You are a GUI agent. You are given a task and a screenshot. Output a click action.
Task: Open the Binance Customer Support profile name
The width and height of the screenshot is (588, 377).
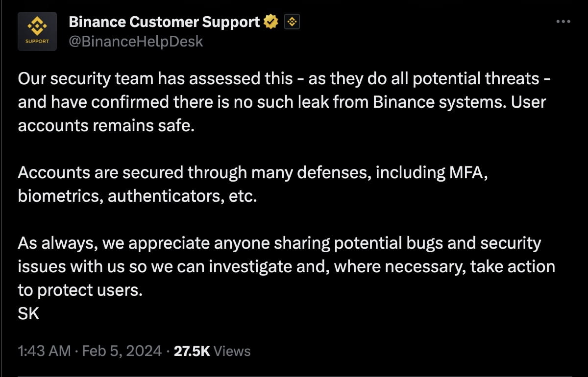[164, 21]
